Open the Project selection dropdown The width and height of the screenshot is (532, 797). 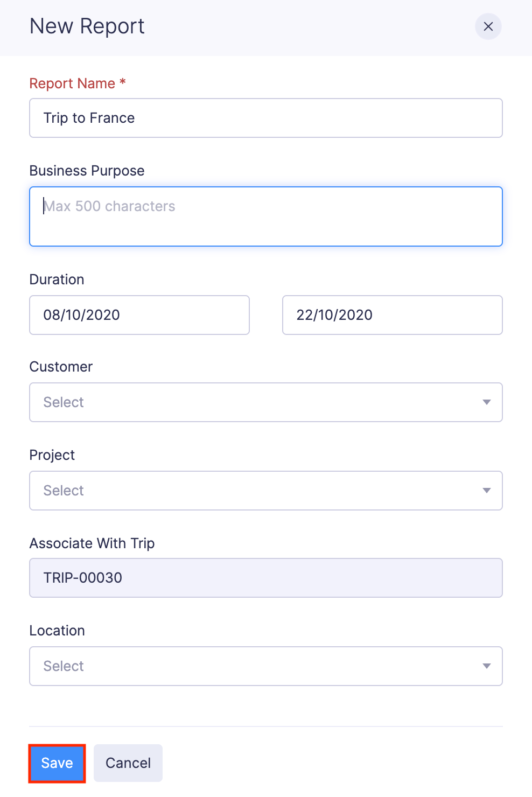coord(266,491)
